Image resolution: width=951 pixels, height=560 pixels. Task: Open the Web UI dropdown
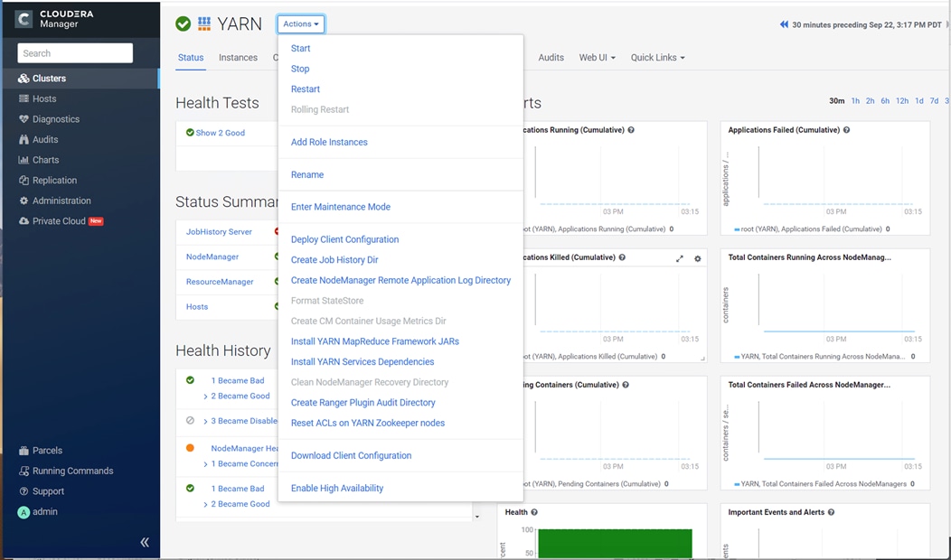coord(597,58)
